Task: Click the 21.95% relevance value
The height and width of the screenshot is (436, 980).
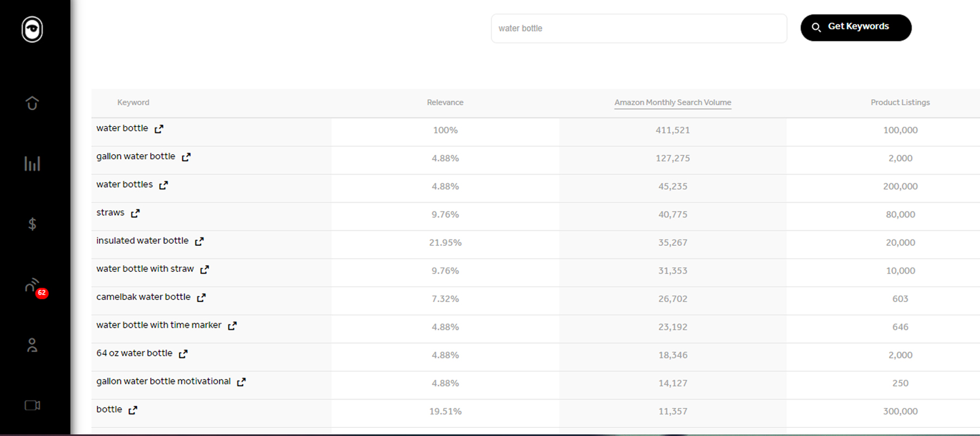Action: tap(445, 243)
